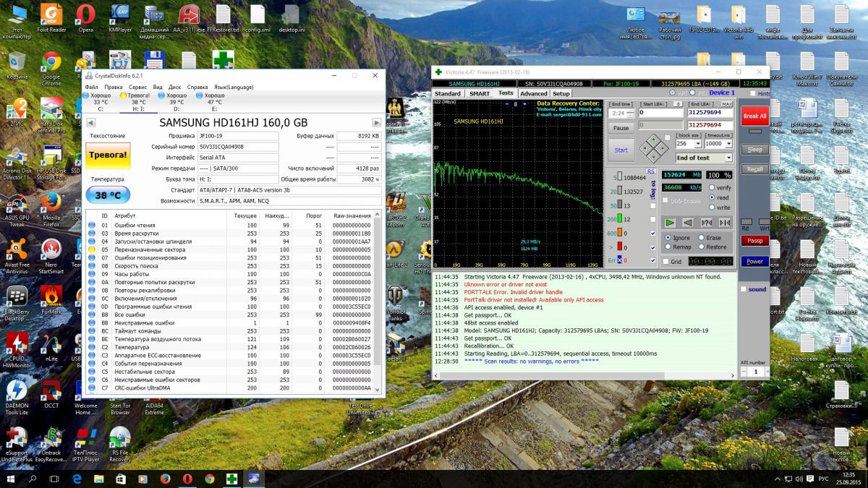Open Google Chrome desktop shortcut

pos(51,69)
